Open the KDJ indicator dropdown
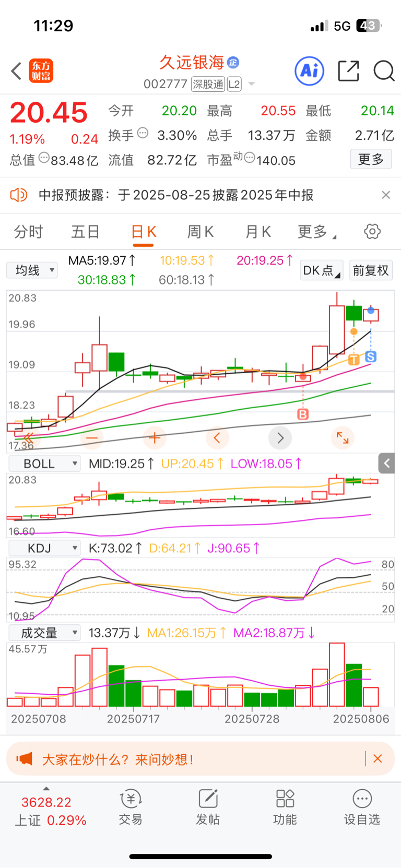Viewport: 401px width, 868px height. pos(44,548)
